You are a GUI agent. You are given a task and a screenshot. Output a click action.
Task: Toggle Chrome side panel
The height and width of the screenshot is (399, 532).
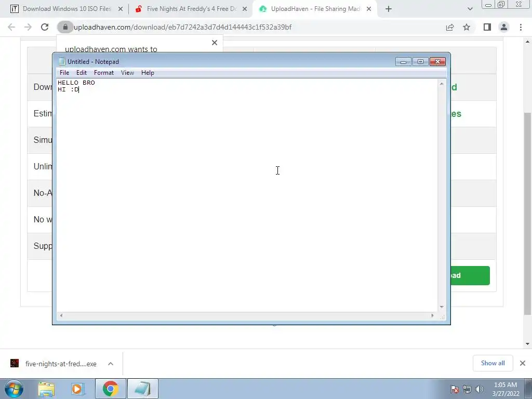487,27
